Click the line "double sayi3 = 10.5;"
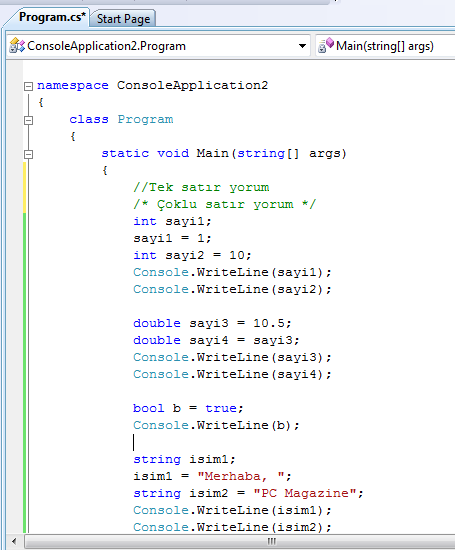Viewport: 455px width, 550px height. (212, 323)
